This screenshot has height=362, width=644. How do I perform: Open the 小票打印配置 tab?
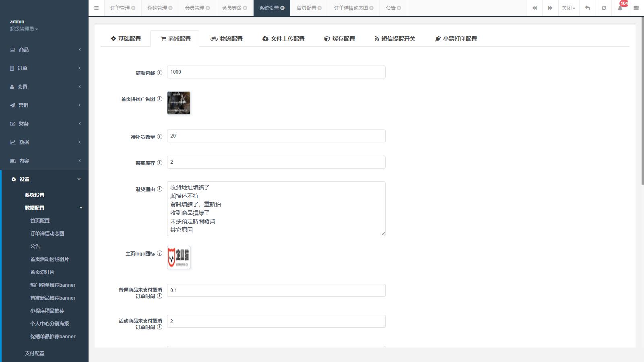(x=456, y=39)
